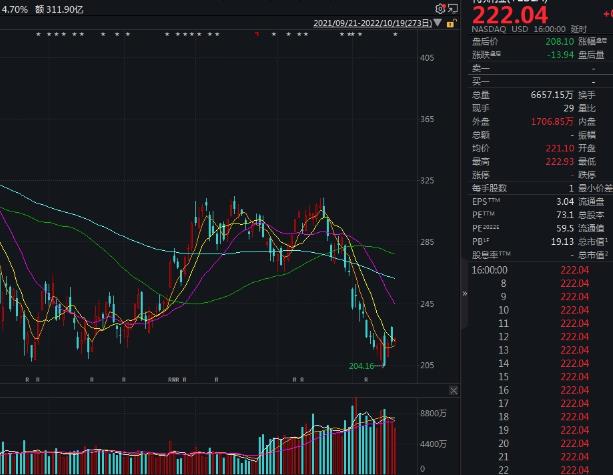Screen dimensions: 613x475
Task: Click 股息率 TTM row label
Action: point(491,255)
